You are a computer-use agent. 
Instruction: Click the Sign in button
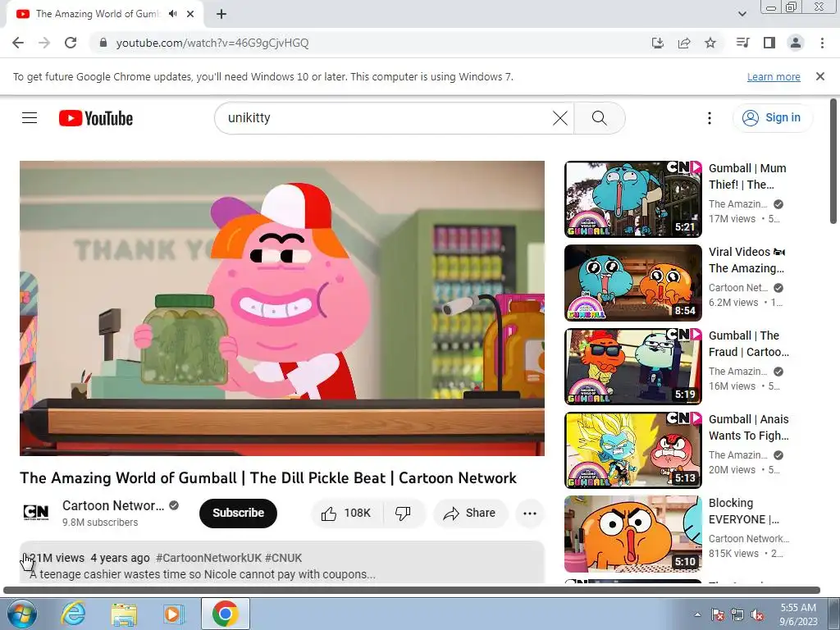click(772, 118)
